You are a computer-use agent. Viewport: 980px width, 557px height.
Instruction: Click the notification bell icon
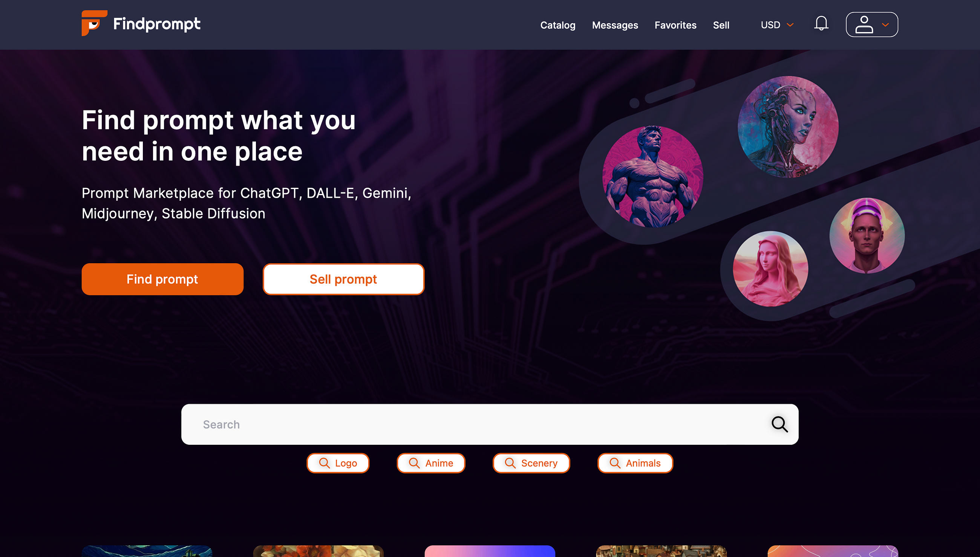[x=822, y=24]
